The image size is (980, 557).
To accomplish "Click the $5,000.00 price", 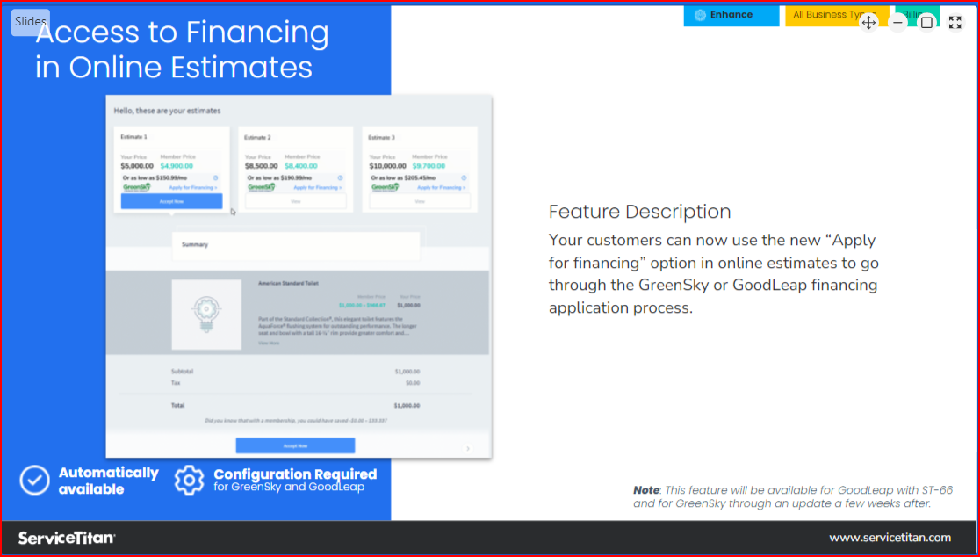I will pyautogui.click(x=137, y=166).
